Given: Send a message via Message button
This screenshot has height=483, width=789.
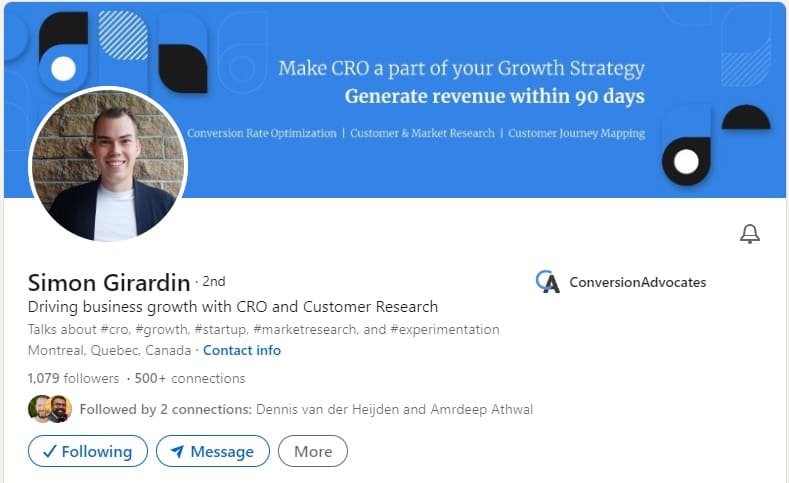Looking at the screenshot, I should point(213,451).
